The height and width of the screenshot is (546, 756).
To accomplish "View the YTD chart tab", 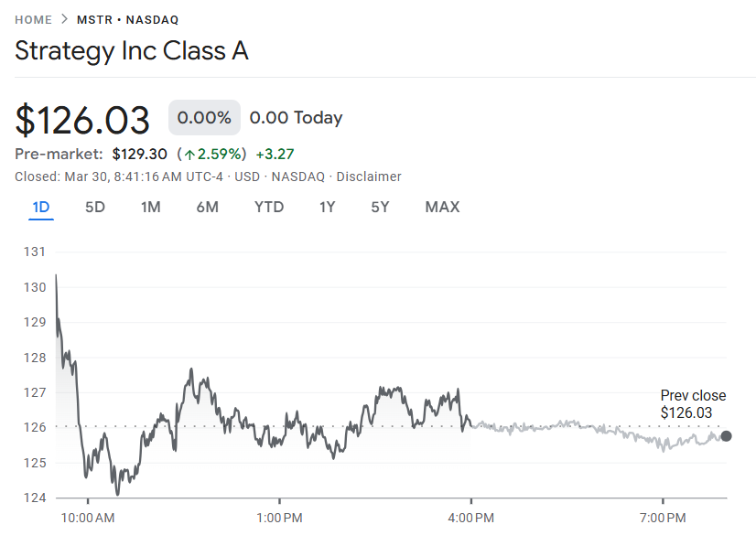I will (268, 208).
